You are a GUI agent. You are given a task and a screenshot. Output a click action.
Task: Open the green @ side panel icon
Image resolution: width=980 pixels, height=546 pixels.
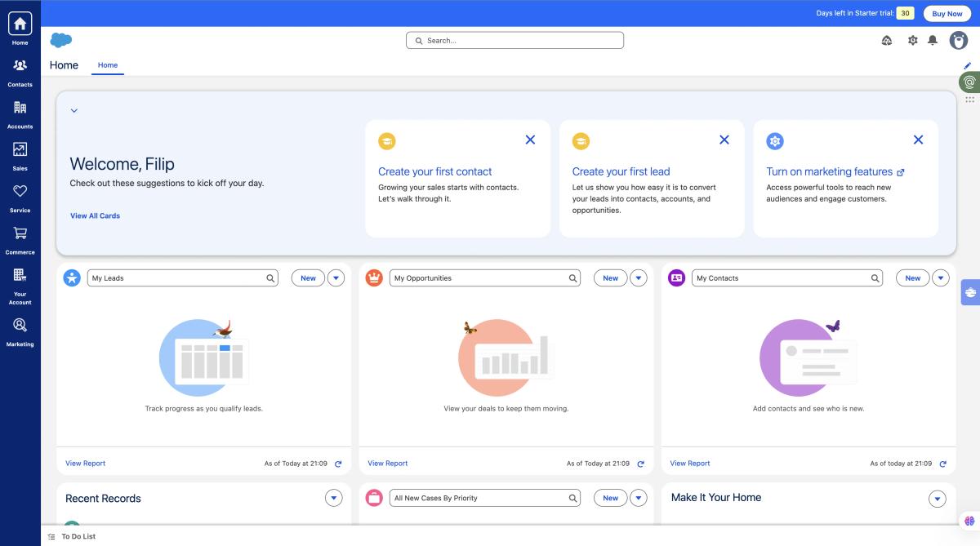click(969, 82)
